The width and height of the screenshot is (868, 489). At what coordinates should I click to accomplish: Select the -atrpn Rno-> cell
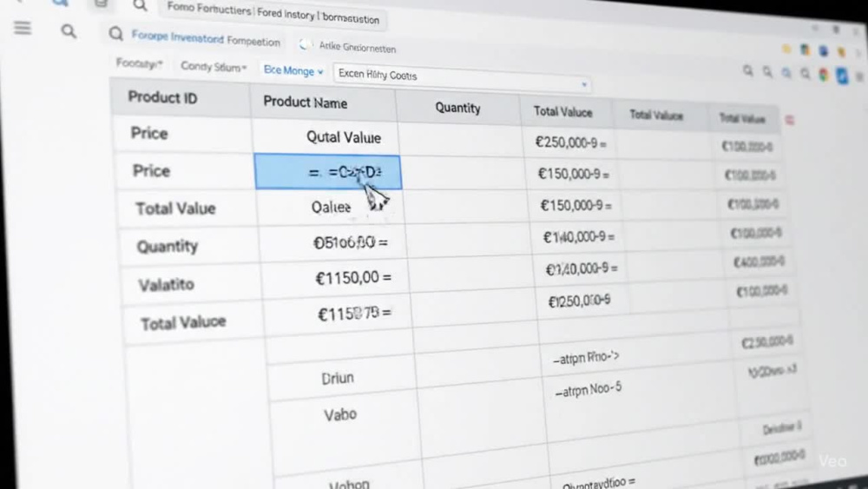coord(586,358)
